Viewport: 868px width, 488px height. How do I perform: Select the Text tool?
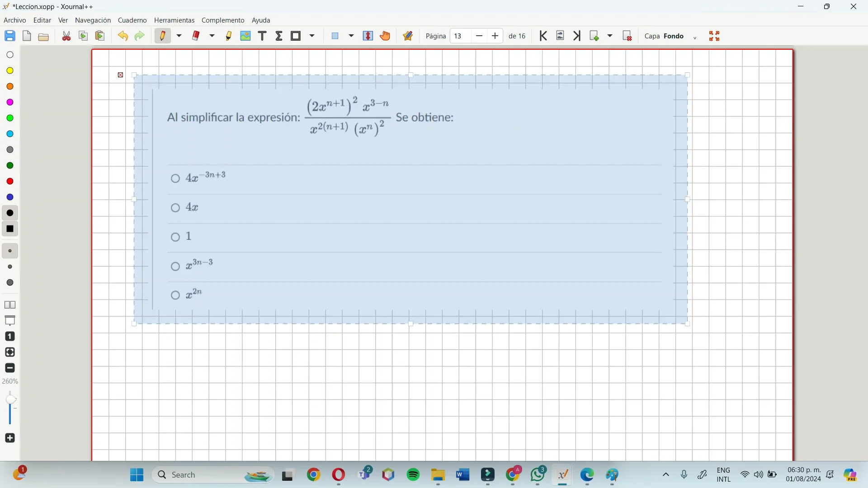262,36
